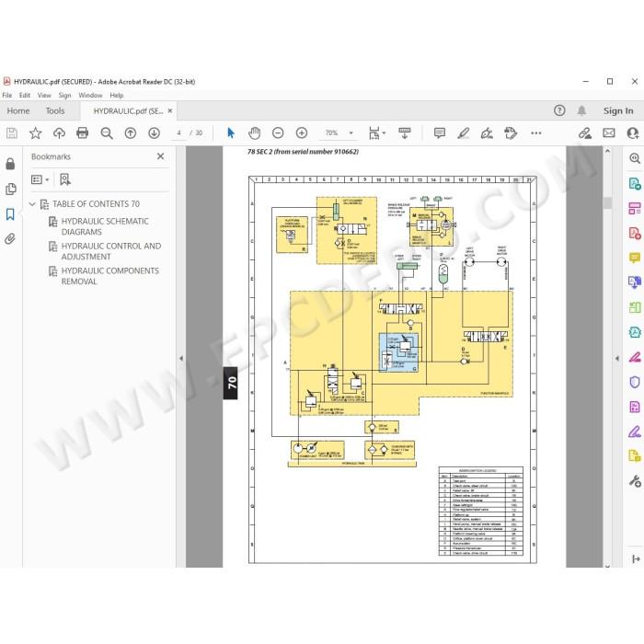644x644 pixels.
Task: Collapse the right tools pane arrow
Action: pyautogui.click(x=617, y=358)
